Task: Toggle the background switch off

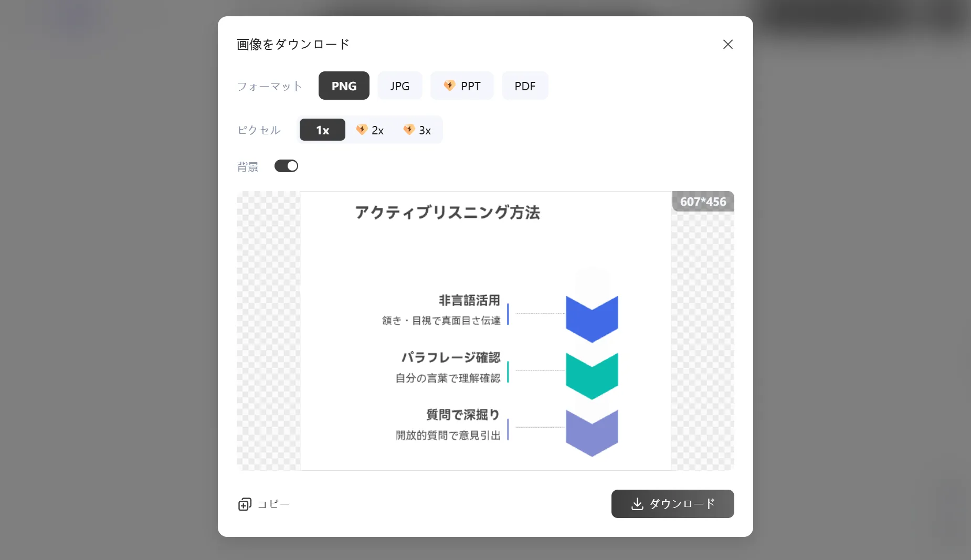Action: (286, 166)
